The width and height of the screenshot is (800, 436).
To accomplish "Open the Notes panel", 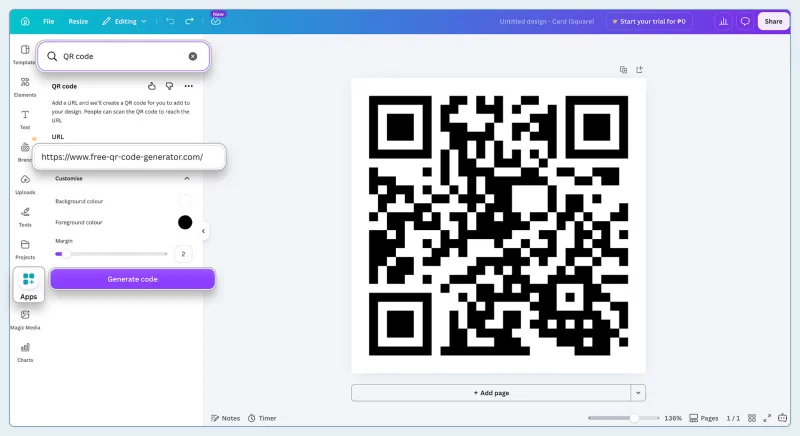I will click(225, 418).
